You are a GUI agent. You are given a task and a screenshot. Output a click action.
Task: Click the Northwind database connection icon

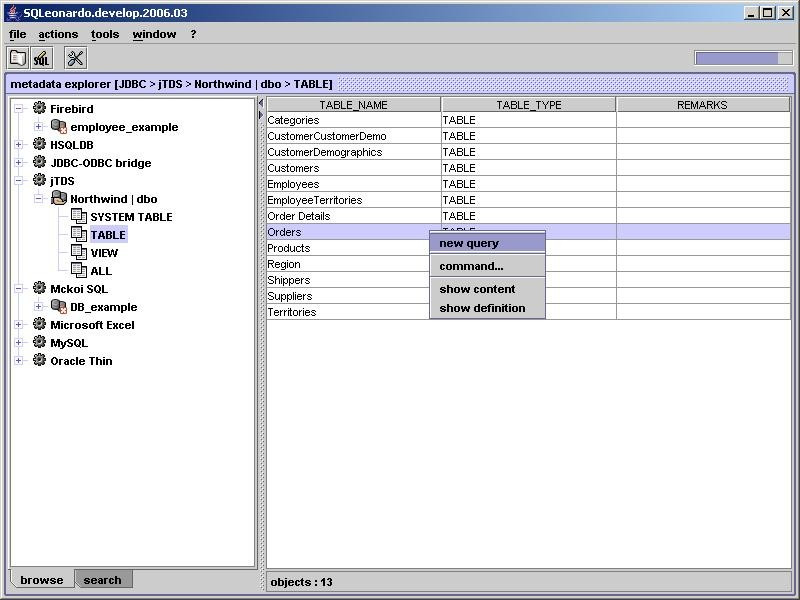tap(59, 198)
